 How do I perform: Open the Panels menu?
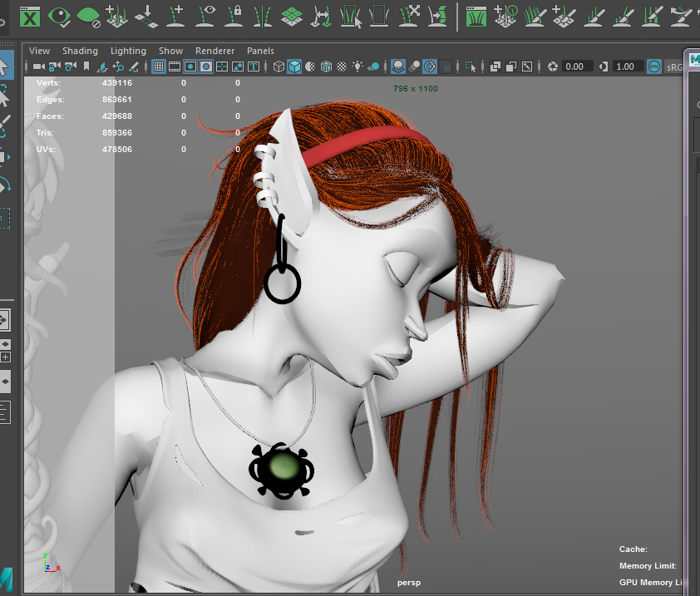[x=260, y=51]
